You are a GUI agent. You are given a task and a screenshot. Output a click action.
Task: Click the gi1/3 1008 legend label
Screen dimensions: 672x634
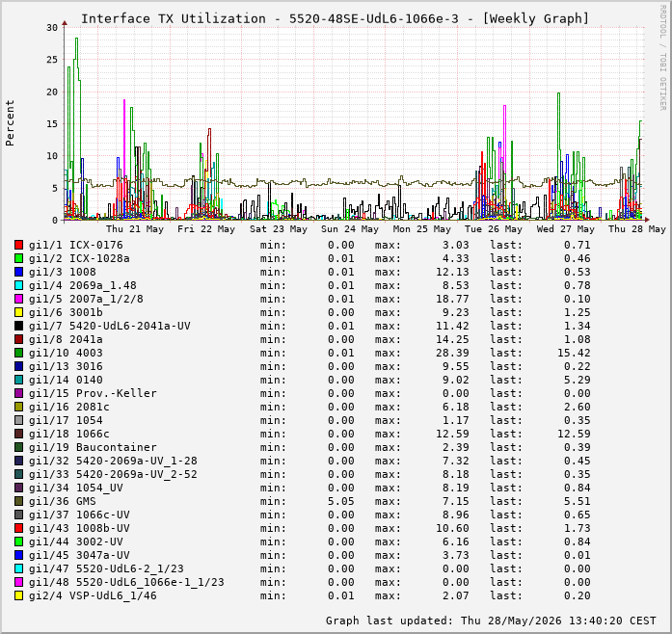[x=62, y=272]
